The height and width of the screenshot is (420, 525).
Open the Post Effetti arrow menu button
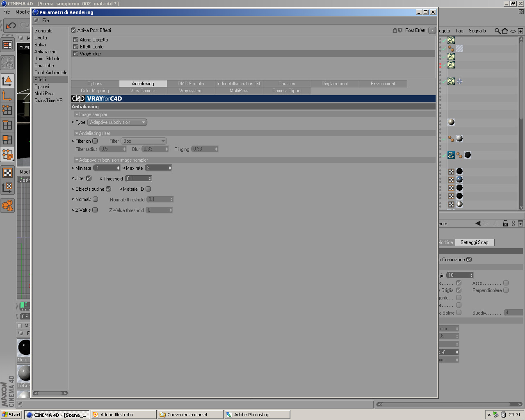(432, 30)
